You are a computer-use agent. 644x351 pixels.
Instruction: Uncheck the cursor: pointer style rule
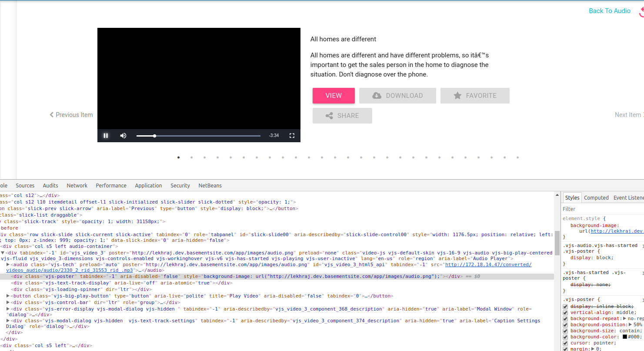tap(564, 343)
